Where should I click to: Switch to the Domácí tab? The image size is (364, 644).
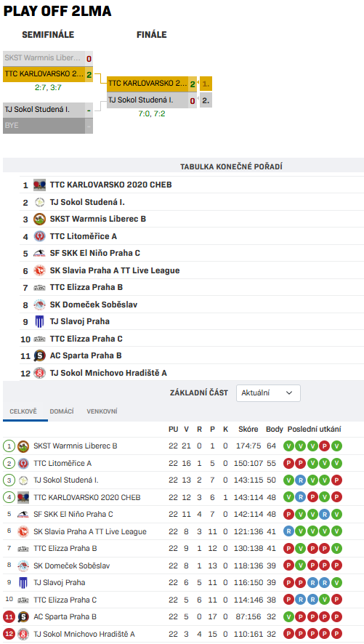62,411
